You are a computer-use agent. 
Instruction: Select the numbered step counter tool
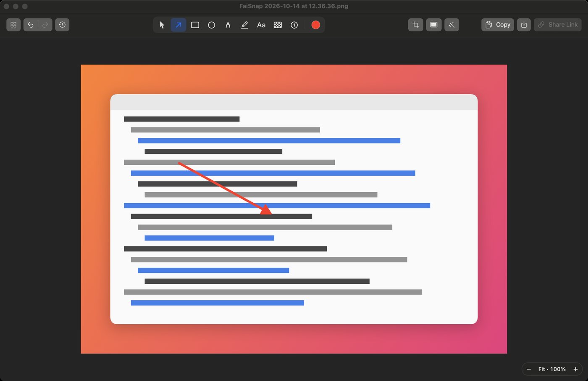click(294, 25)
